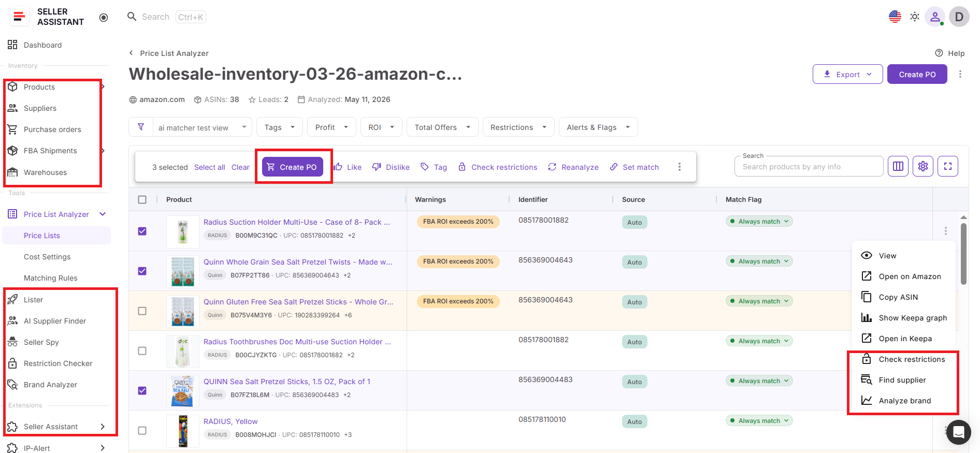The image size is (980, 453).
Task: Check Radius Toothbrushes Doc row
Action: click(x=142, y=350)
